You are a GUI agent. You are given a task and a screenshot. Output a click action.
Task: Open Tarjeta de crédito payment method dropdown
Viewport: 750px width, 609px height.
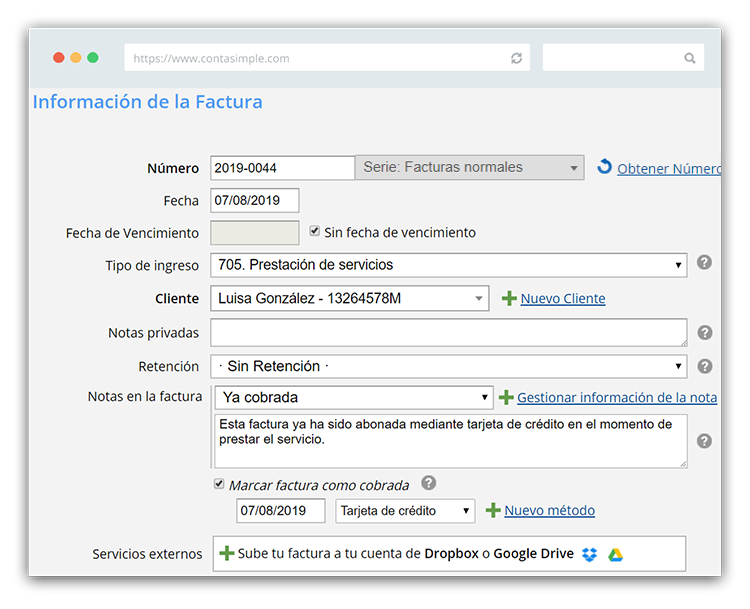tap(405, 511)
